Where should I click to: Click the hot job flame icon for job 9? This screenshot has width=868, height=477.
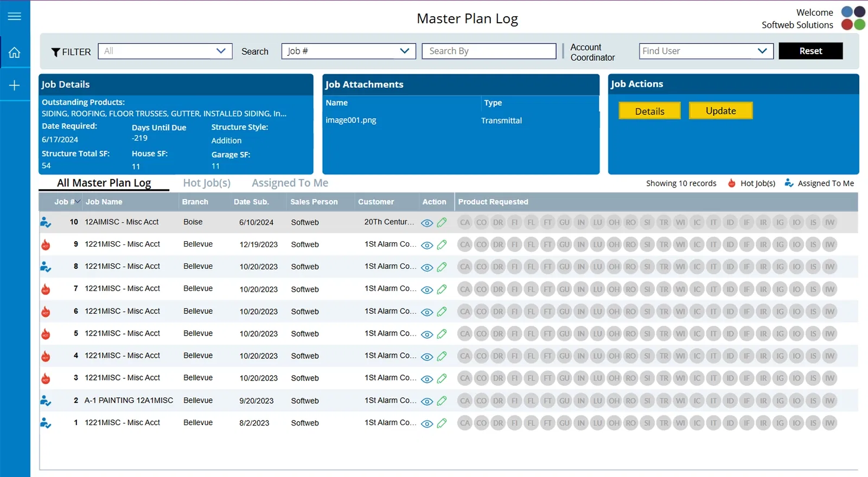[x=46, y=244]
